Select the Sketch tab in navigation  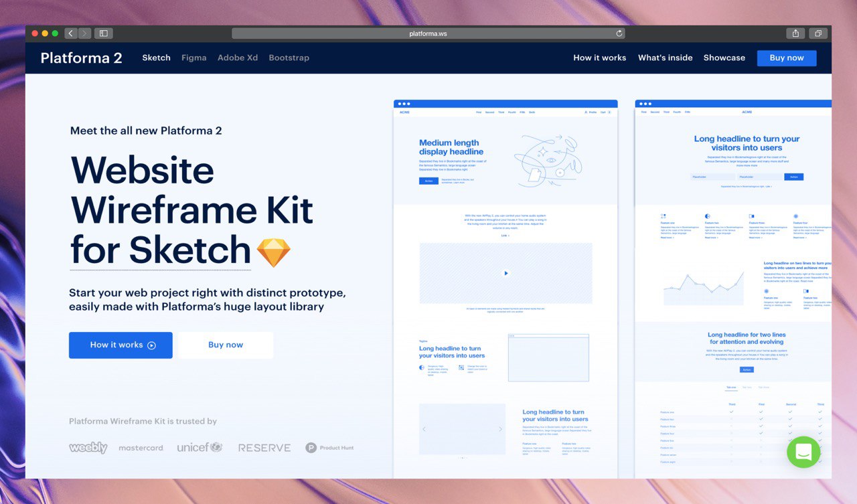click(156, 58)
